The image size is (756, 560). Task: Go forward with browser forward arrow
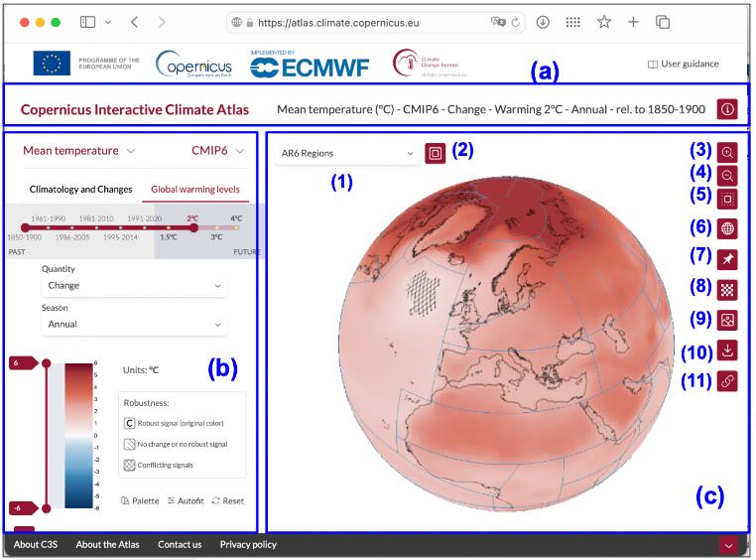pos(162,22)
